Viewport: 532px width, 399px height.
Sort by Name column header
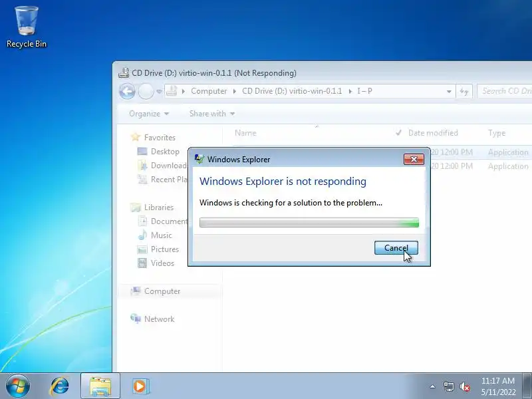[x=245, y=133]
